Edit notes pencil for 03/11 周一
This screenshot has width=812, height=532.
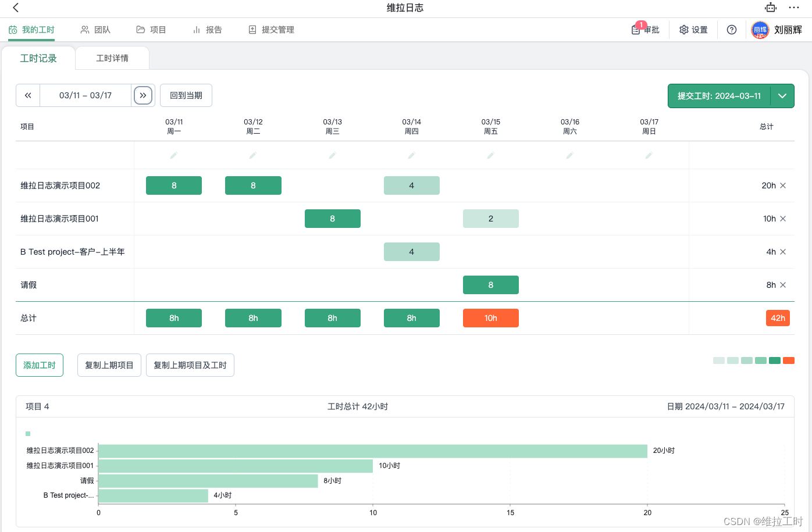(x=174, y=155)
